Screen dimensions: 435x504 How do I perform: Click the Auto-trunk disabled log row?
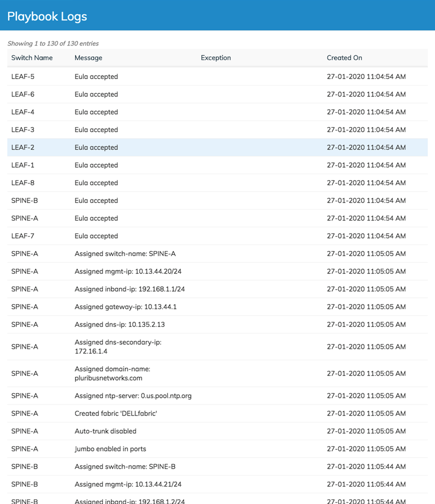pos(217,431)
